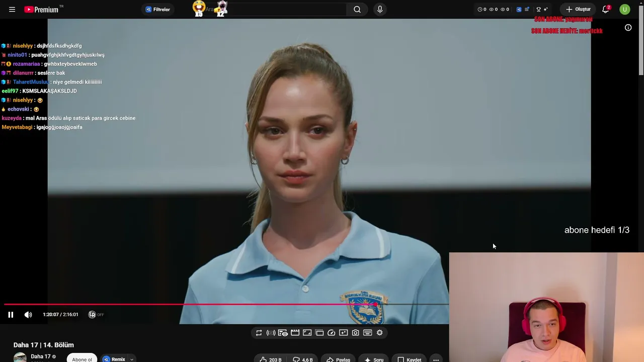Click chat username kuzeyda

coord(12,118)
